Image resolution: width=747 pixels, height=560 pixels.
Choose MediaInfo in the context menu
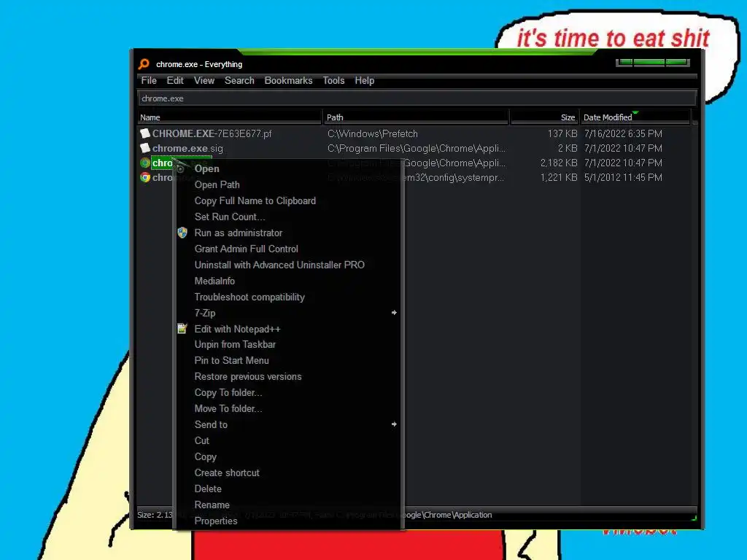(214, 281)
